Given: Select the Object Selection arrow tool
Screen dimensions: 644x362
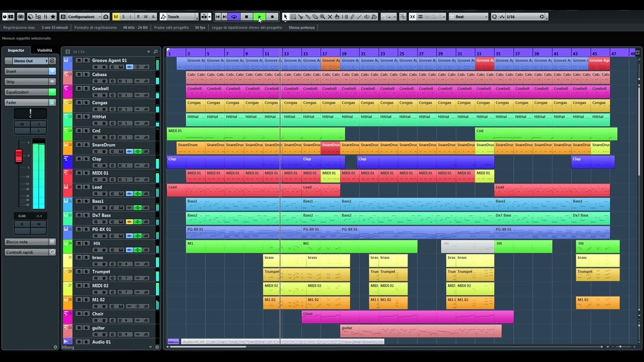Looking at the screenshot, I should (285, 17).
